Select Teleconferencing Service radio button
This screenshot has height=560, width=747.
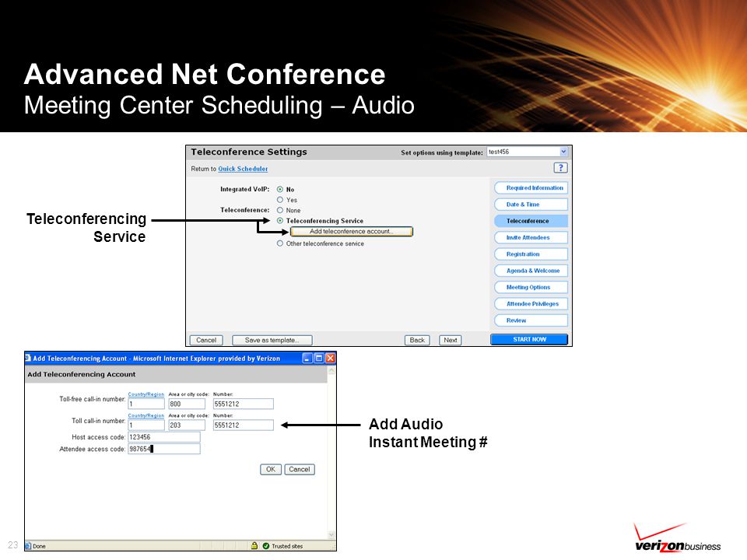pos(280,220)
